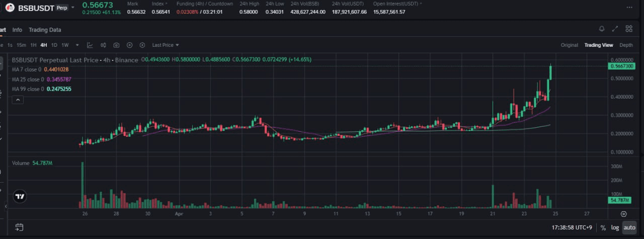644x239 pixels.
Task: Click the circled-dot replay icon
Action: point(142,45)
